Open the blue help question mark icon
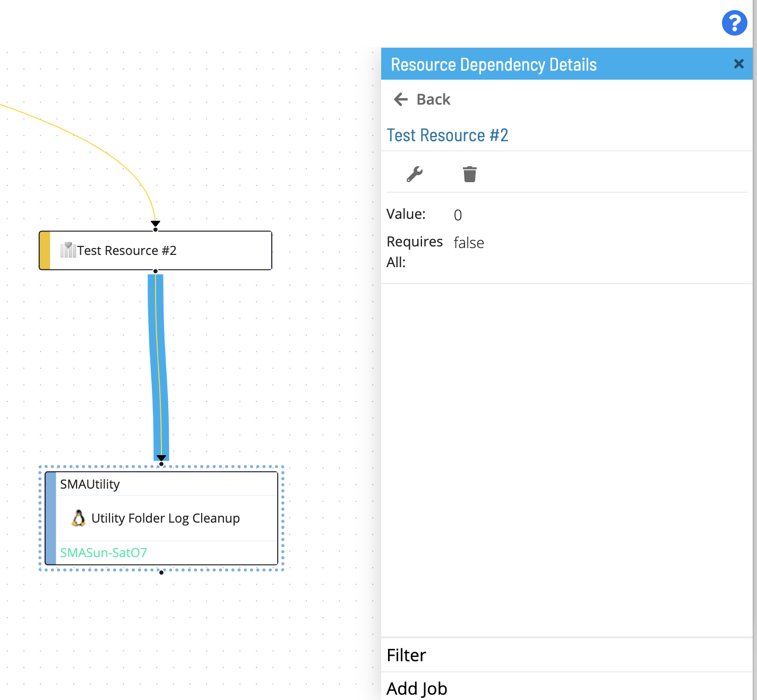757x700 pixels. coord(735,23)
